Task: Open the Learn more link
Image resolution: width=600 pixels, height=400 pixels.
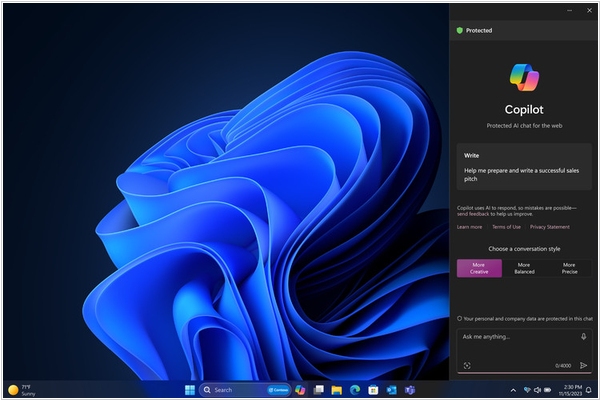Action: pos(469,227)
